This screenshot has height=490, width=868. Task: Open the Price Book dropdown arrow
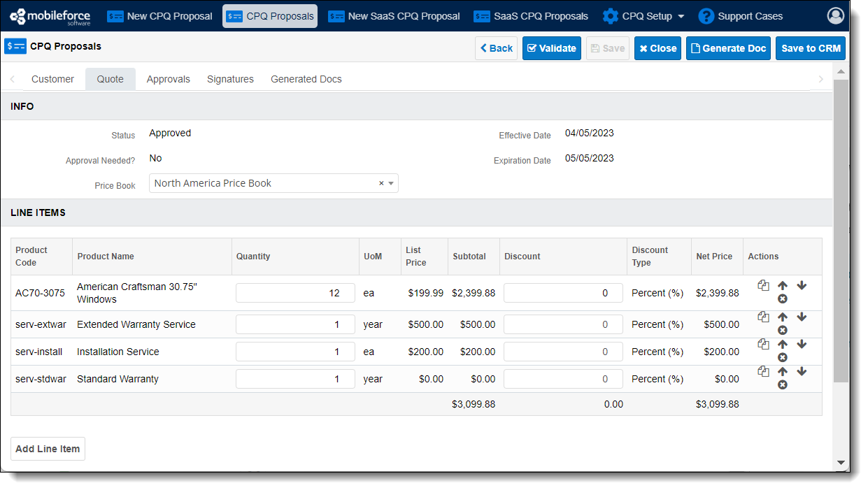pos(391,183)
